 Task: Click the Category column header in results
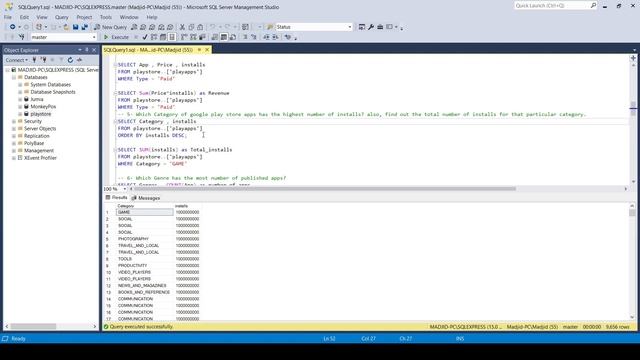click(144, 206)
